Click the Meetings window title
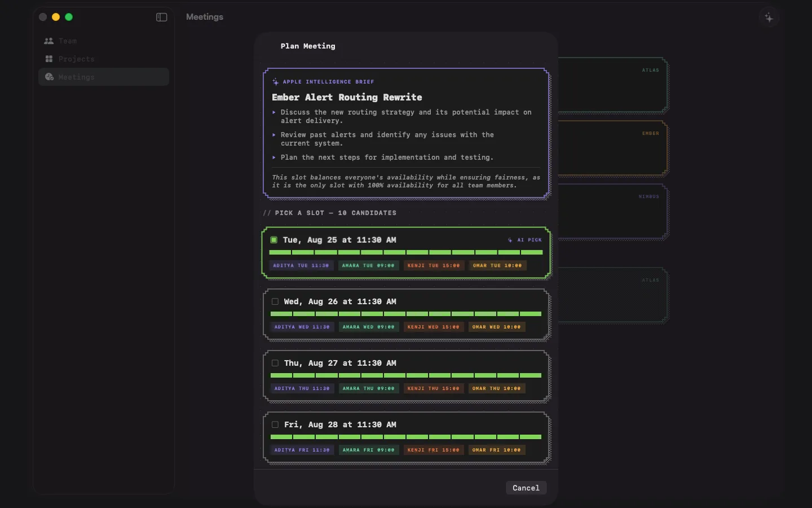Screen dimensions: 812x508 205,17
